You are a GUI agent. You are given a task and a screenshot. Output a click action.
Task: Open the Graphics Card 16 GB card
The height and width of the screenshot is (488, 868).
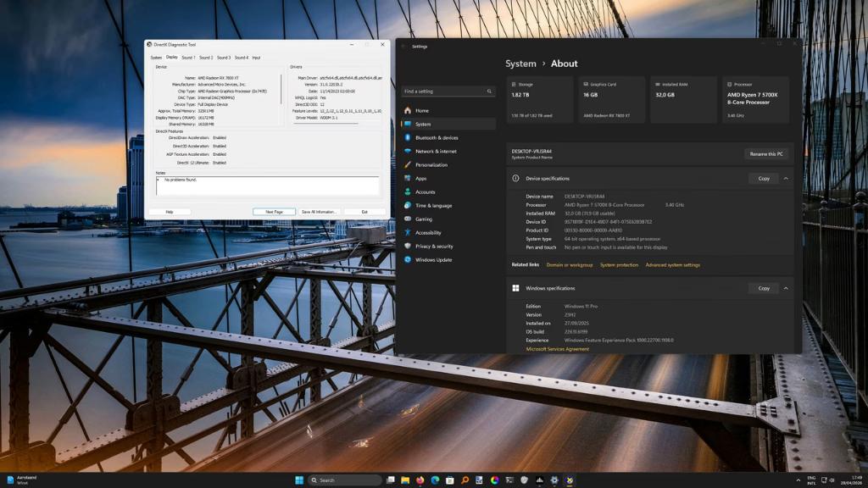(x=612, y=100)
